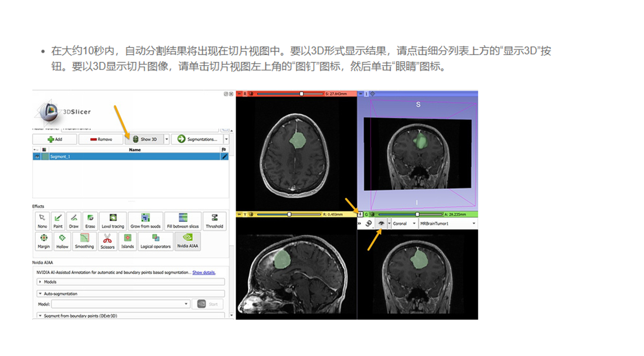Select the Segment_1 row
Image resolution: width=644 pixels, height=356 pixels.
tap(131, 157)
